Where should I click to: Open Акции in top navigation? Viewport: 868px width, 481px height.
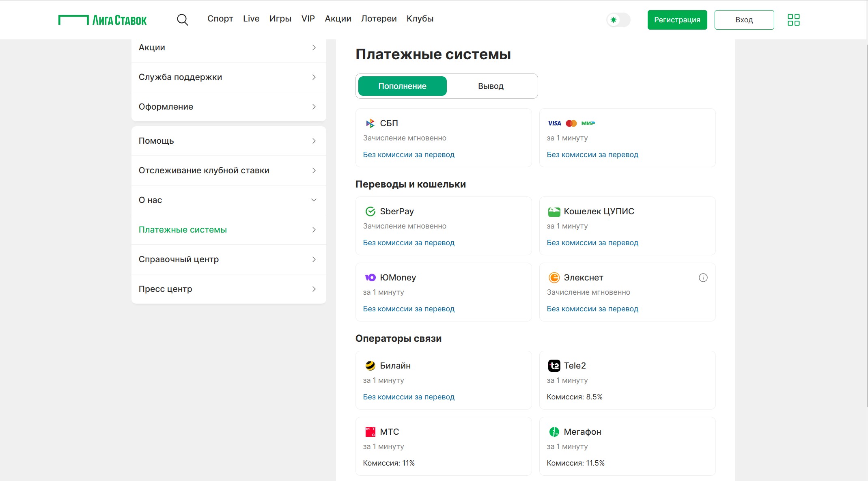[x=338, y=19]
